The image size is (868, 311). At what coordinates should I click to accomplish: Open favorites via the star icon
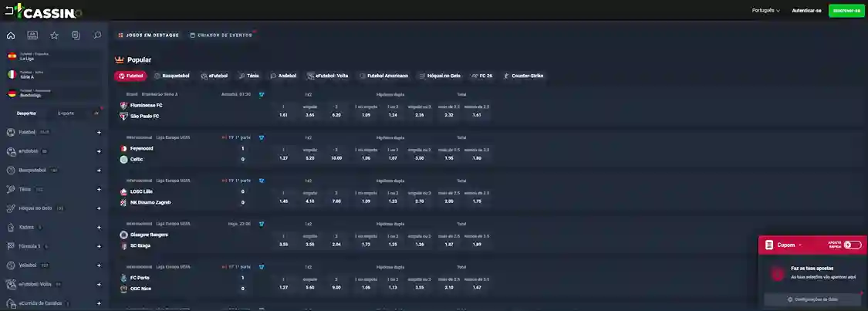[x=54, y=35]
